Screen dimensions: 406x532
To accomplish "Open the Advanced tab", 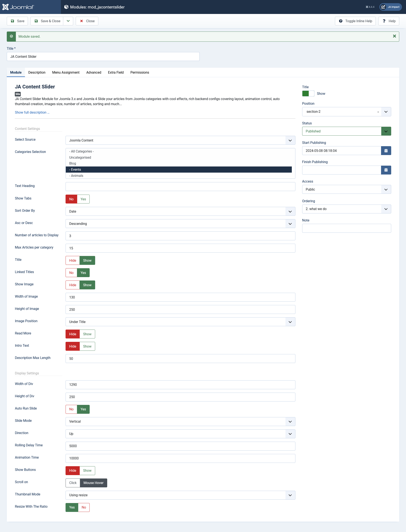I will pos(93,73).
